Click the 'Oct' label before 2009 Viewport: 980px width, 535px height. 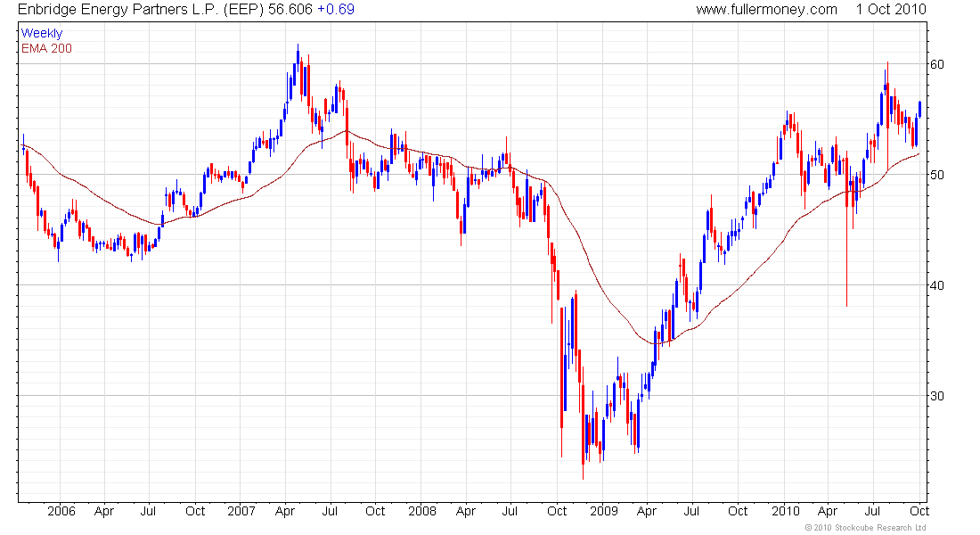(557, 511)
